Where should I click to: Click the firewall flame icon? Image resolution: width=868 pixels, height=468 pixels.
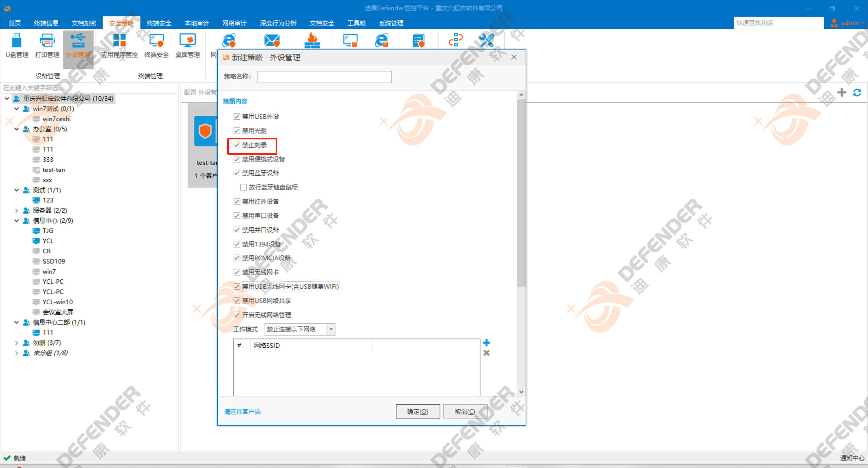312,41
